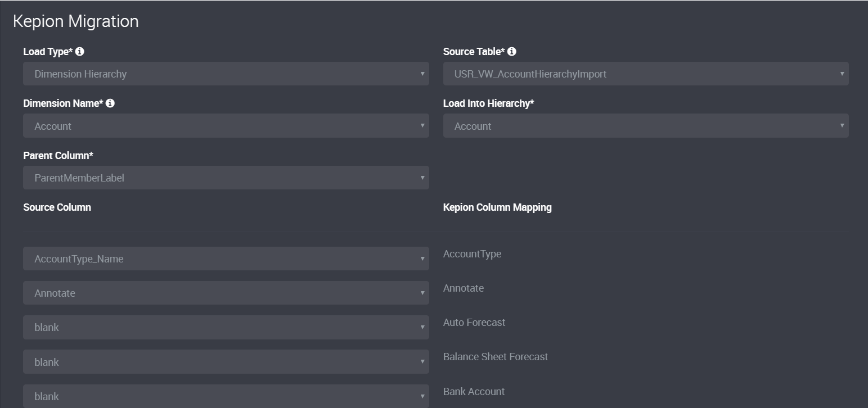Click the Dimension Name* label
The height and width of the screenshot is (408, 868).
click(63, 103)
